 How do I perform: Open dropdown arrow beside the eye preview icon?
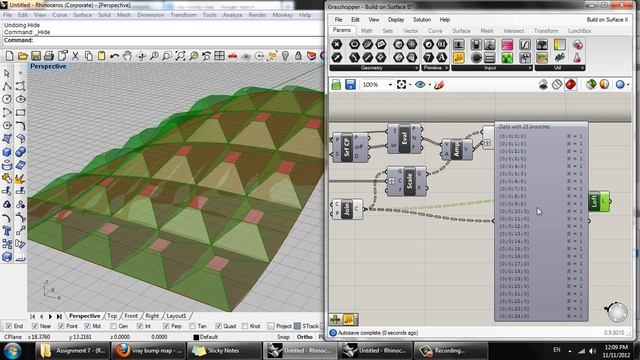tap(429, 85)
